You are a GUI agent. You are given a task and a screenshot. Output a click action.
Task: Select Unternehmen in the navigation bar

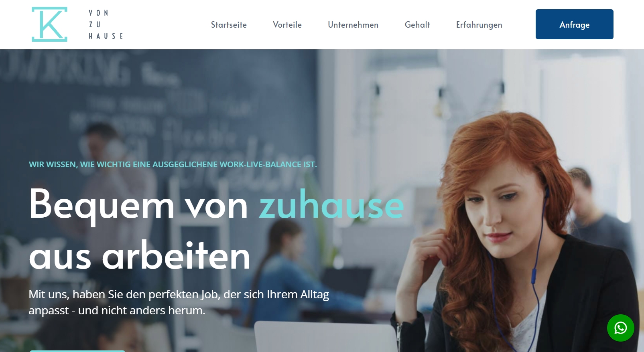coord(353,25)
